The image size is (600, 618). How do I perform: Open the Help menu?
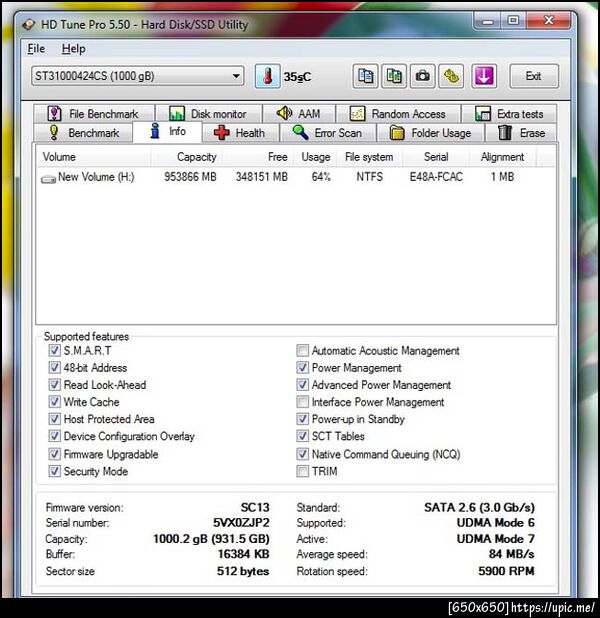tap(73, 49)
